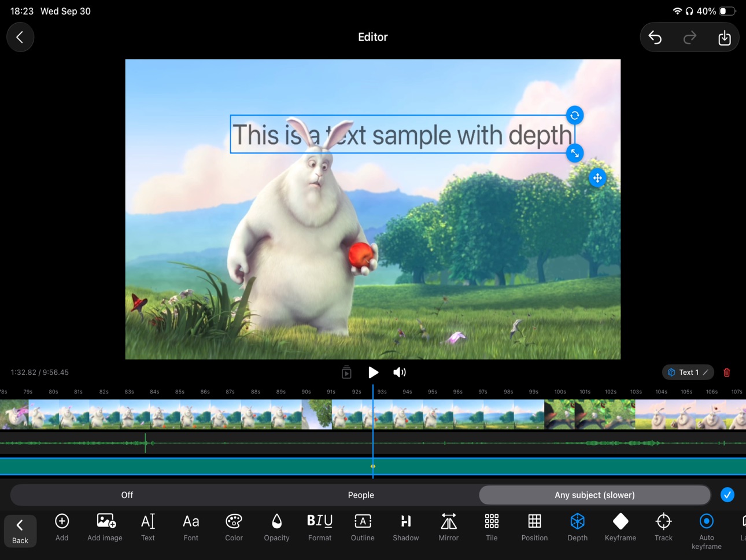746x560 pixels.
Task: Select the text box in the preview
Action: click(402, 134)
